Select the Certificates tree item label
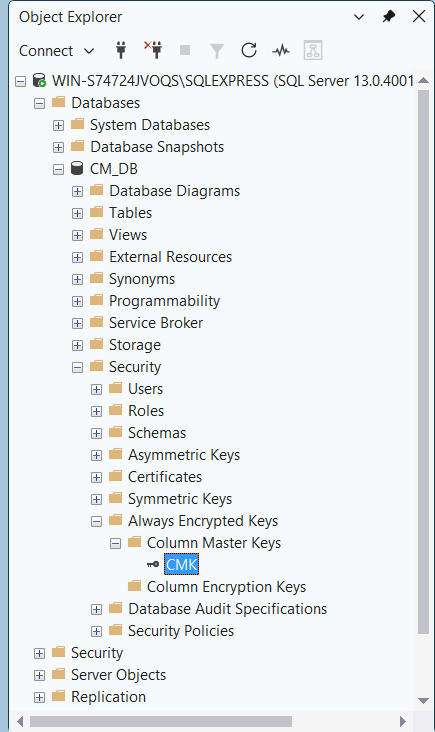The image size is (435, 732). pyautogui.click(x=165, y=477)
